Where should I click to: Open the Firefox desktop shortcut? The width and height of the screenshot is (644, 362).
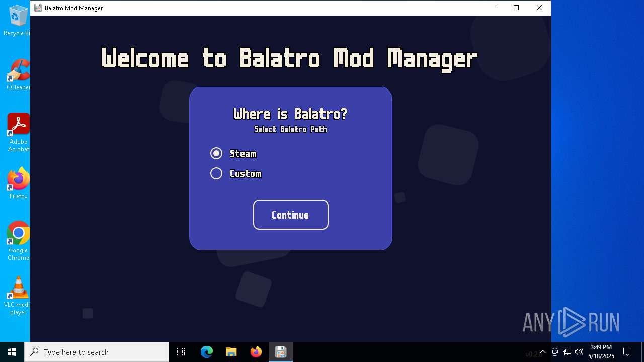point(18,184)
